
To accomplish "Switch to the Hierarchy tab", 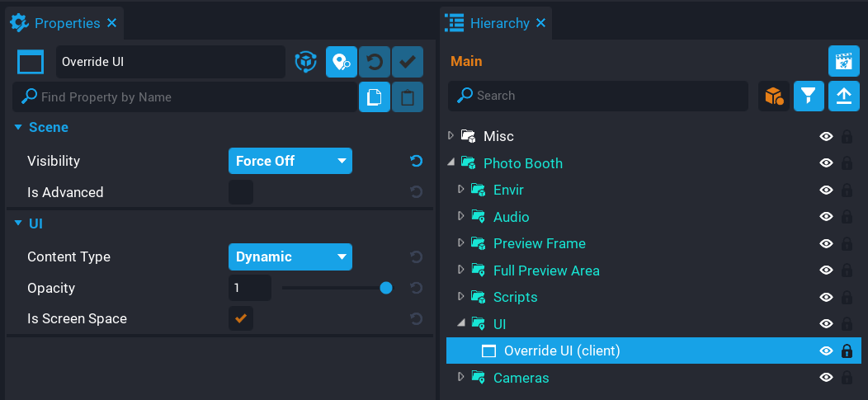I will click(498, 23).
